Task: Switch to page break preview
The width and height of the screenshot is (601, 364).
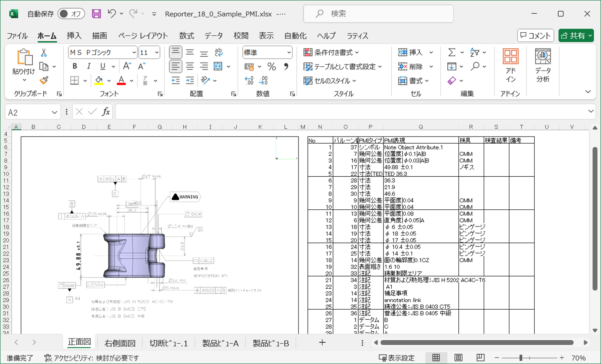Action: (x=480, y=358)
